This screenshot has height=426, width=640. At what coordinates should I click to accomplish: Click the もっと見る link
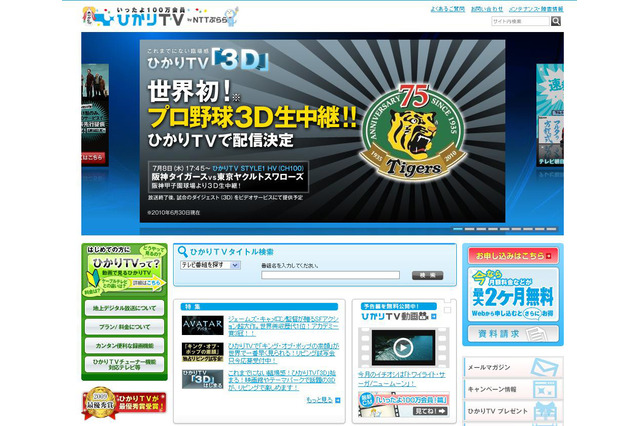319,400
